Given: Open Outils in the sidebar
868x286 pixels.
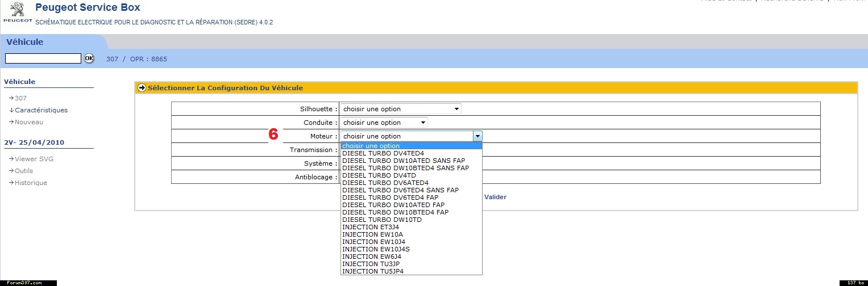Looking at the screenshot, I should (24, 171).
